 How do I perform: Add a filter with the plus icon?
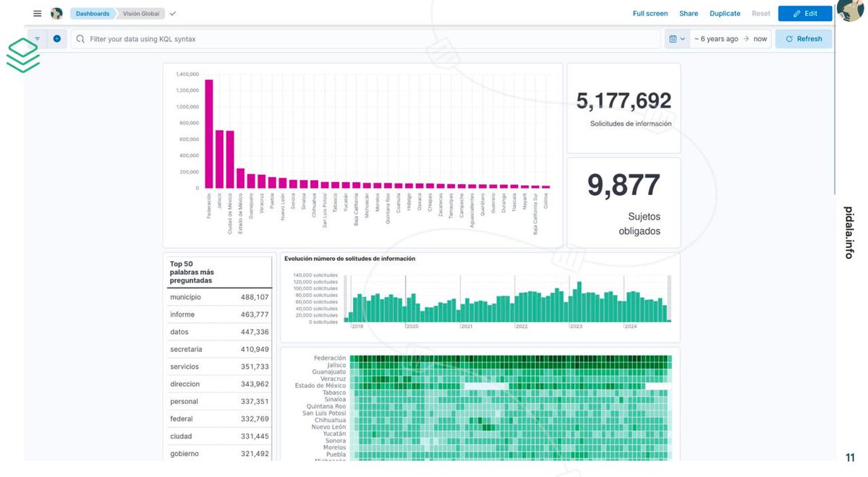(57, 39)
